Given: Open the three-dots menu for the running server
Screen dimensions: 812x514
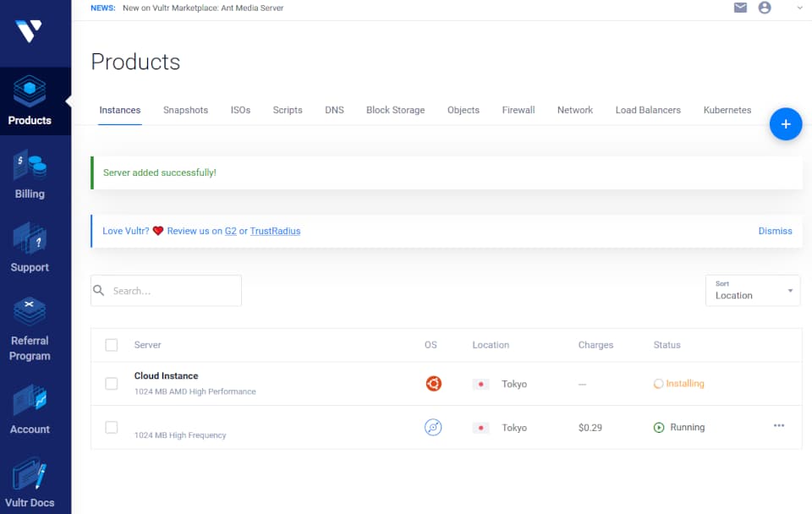Looking at the screenshot, I should [779, 425].
